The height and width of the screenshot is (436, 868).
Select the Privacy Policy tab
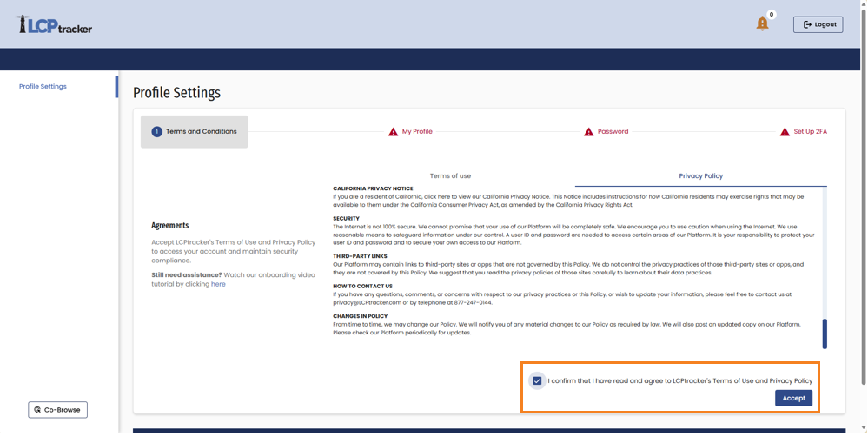(x=701, y=176)
